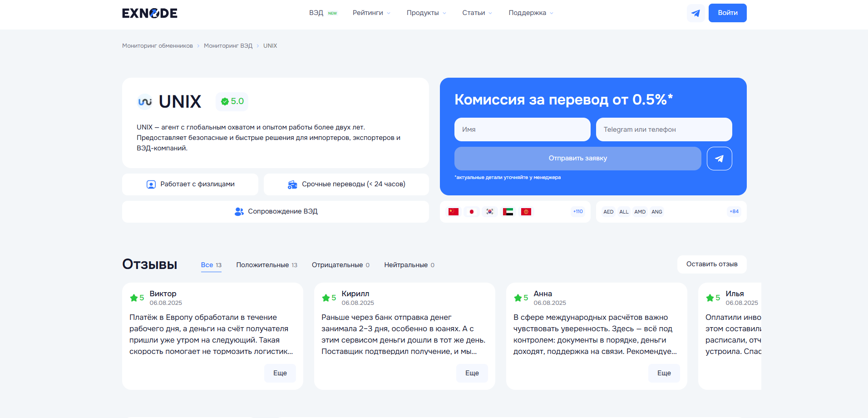The height and width of the screenshot is (418, 868).
Task: Switch to the Отрицательные reviews tab
Action: pos(340,265)
